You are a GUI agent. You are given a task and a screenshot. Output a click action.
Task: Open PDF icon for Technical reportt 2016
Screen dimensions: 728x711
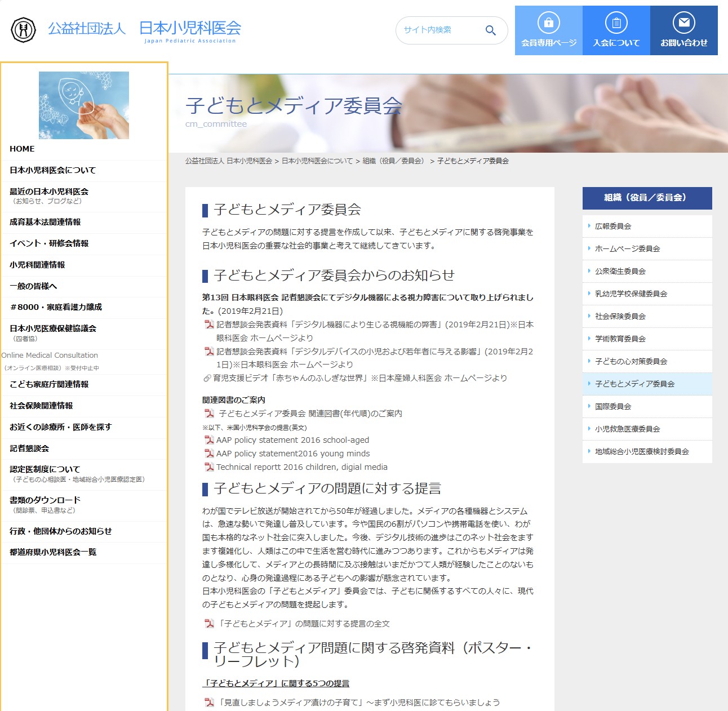pos(209,467)
